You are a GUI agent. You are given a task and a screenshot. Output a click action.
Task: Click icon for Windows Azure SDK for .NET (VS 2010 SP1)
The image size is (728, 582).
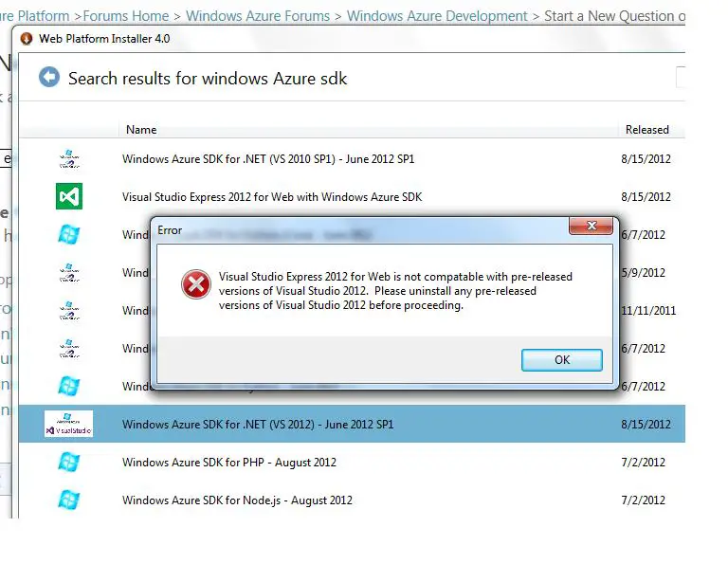[x=69, y=158]
